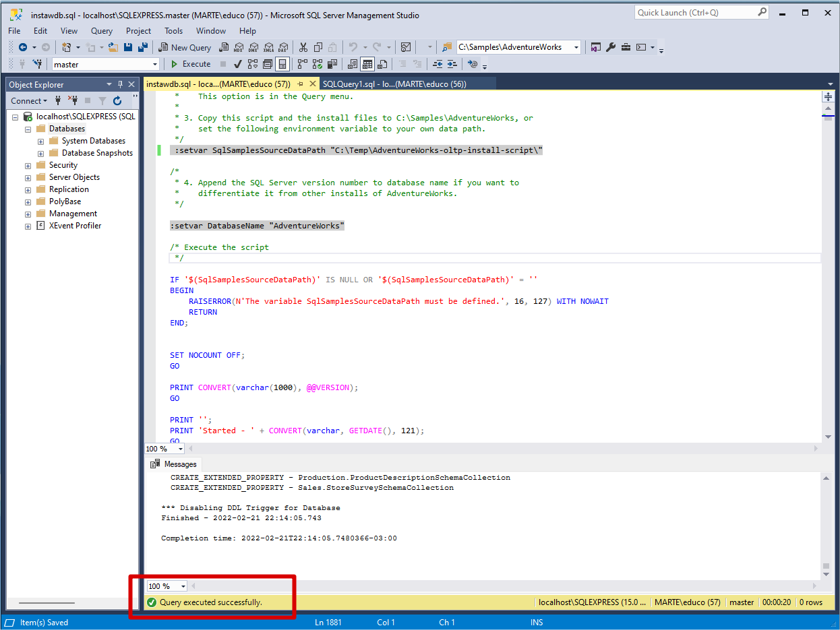840x630 pixels.
Task: Select XEvent Profiler in Object Explorer
Action: [x=75, y=226]
